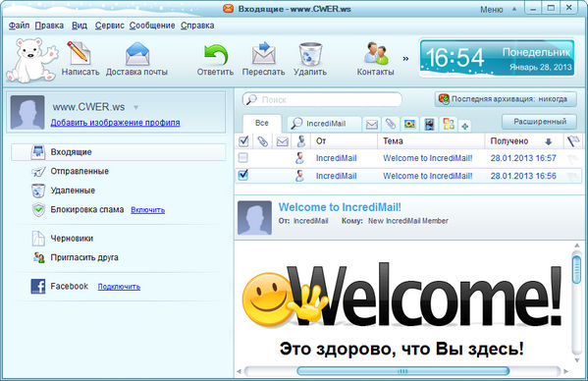Viewport: 588px width, 381px height.
Task: Click Добавить изображение профиля link
Action: coord(115,123)
